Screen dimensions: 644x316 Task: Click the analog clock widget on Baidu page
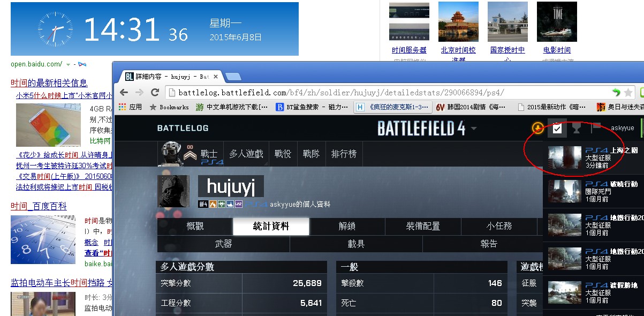pyautogui.click(x=55, y=29)
